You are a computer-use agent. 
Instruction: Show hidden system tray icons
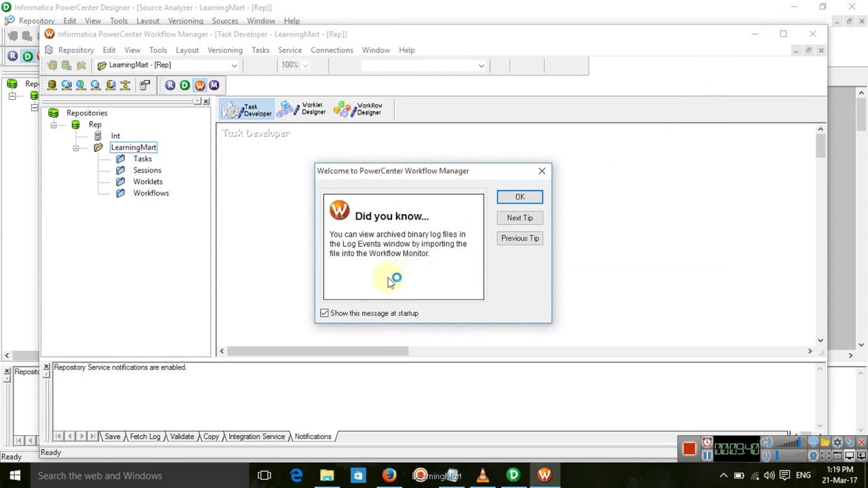(724, 475)
